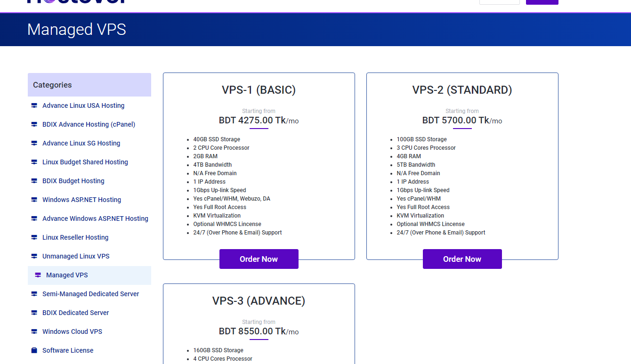This screenshot has width=631, height=364.
Task: Click server icon next to Windows ASP.NET Hosting
Action: click(x=34, y=200)
